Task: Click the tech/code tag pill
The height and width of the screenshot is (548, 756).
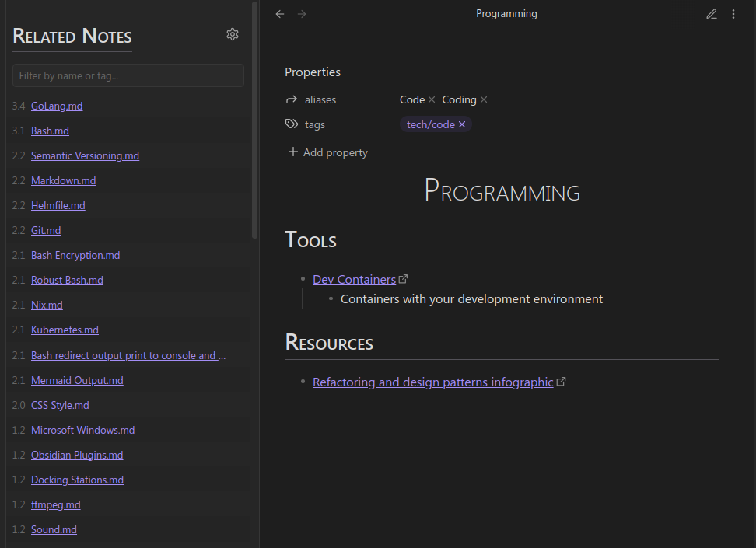Action: coord(431,124)
